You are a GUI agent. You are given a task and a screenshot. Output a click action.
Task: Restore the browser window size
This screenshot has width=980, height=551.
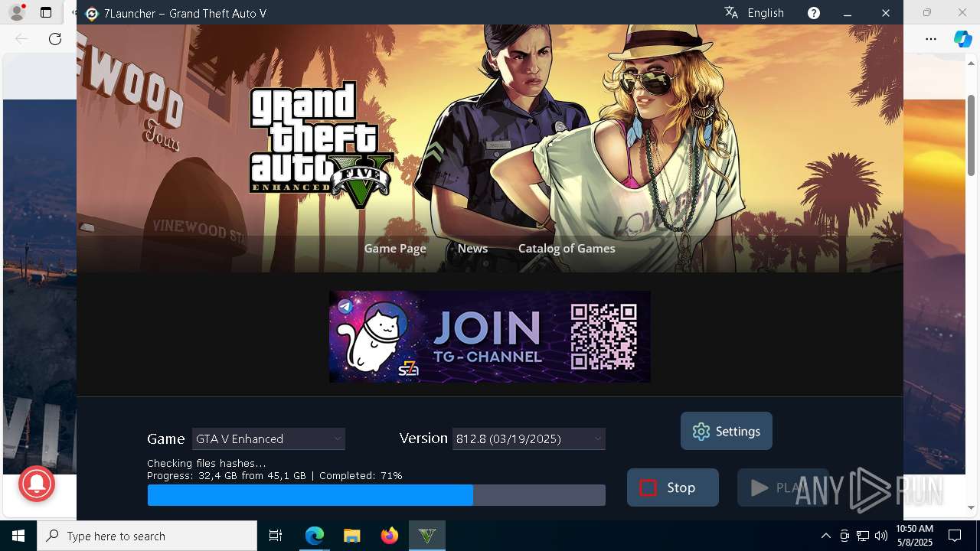[927, 12]
